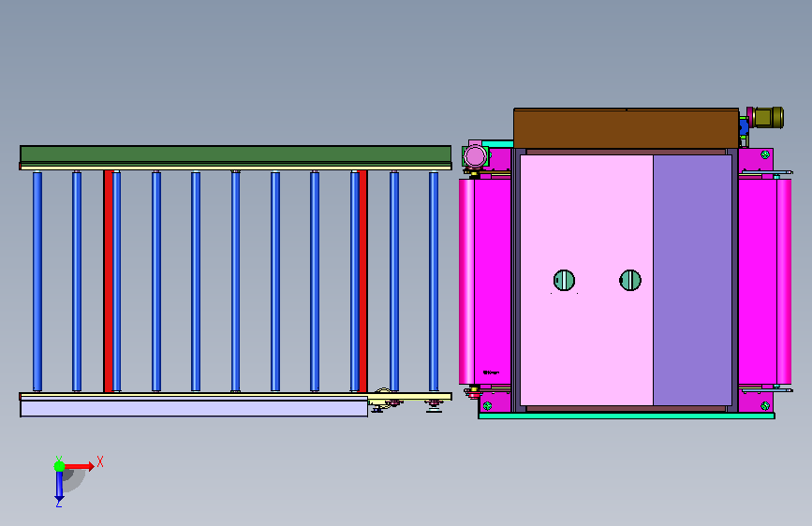This screenshot has height=526, width=812.
Task: Select the lavender bottom panel under the conveyor
Action: pyautogui.click(x=194, y=408)
